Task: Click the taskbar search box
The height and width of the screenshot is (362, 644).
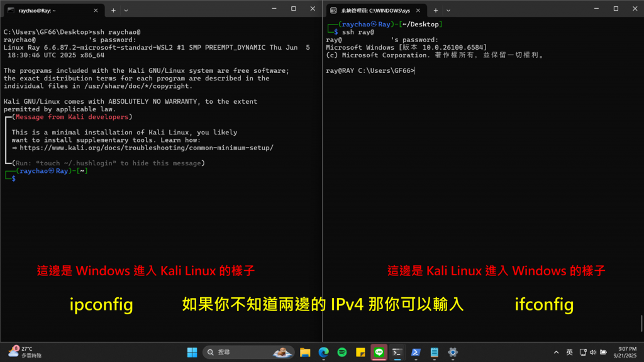Action: 248,352
